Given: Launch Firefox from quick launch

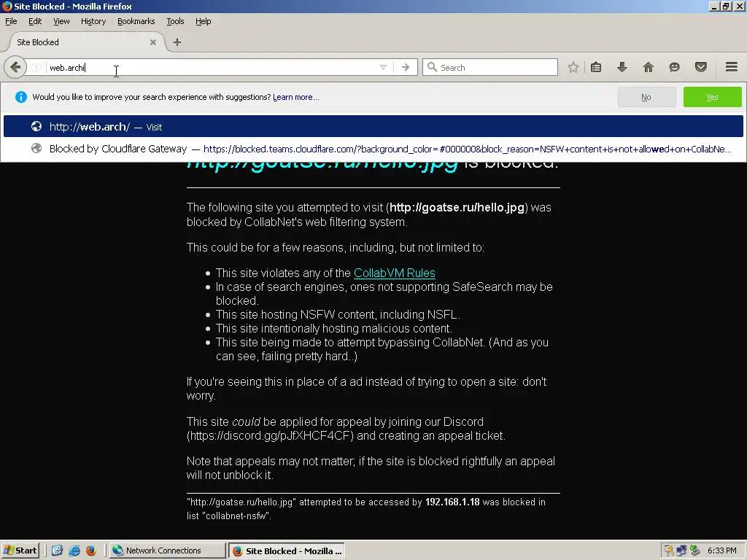Looking at the screenshot, I should [91, 551].
